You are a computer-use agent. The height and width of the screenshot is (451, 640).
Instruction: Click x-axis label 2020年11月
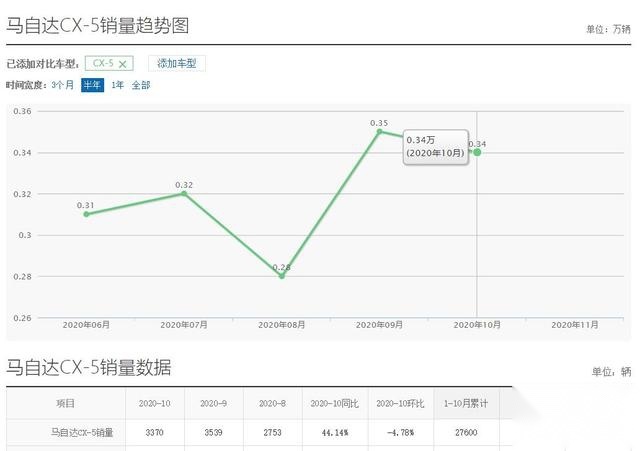click(575, 325)
